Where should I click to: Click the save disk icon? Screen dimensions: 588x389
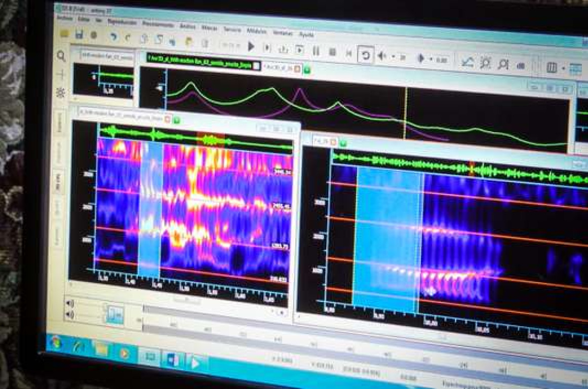[x=79, y=34]
